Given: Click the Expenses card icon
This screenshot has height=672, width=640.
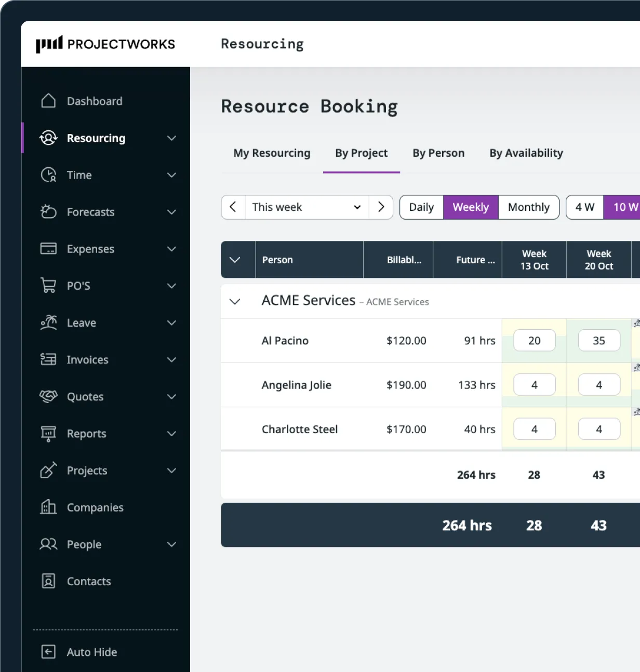Looking at the screenshot, I should (x=48, y=249).
